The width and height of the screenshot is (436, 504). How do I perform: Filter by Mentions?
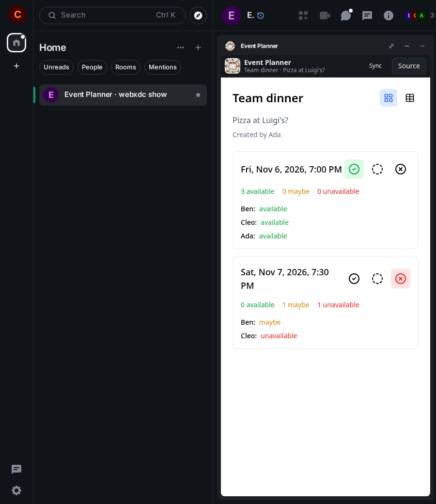(163, 67)
